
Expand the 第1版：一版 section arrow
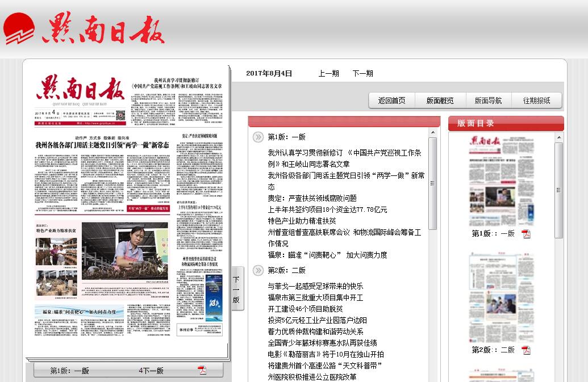pos(258,137)
